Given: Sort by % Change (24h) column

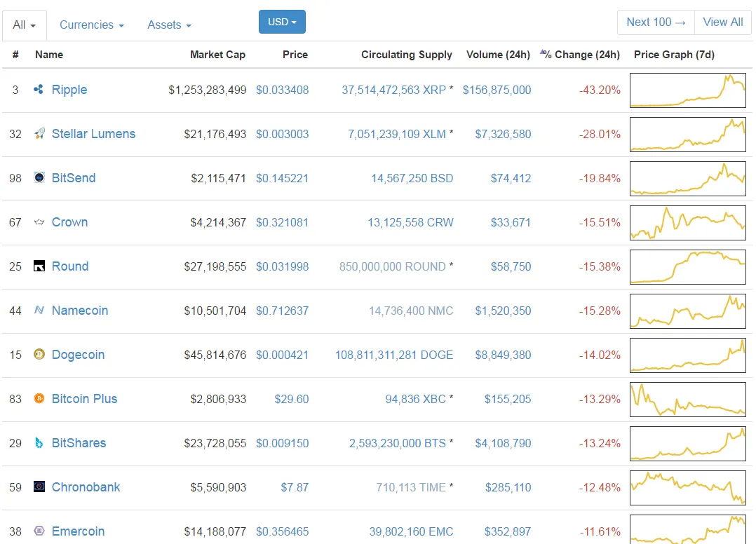Looking at the screenshot, I should coord(580,55).
